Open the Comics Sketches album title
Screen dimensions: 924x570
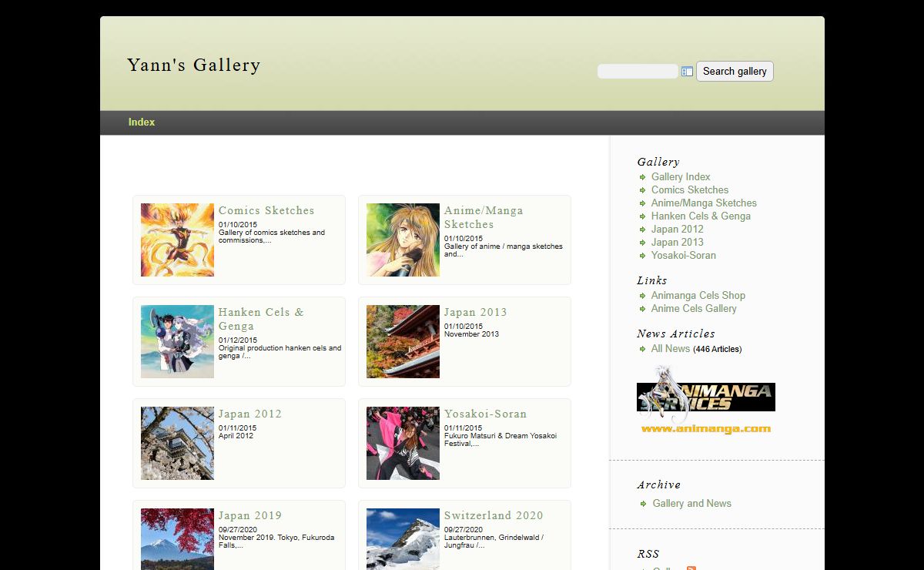(266, 210)
